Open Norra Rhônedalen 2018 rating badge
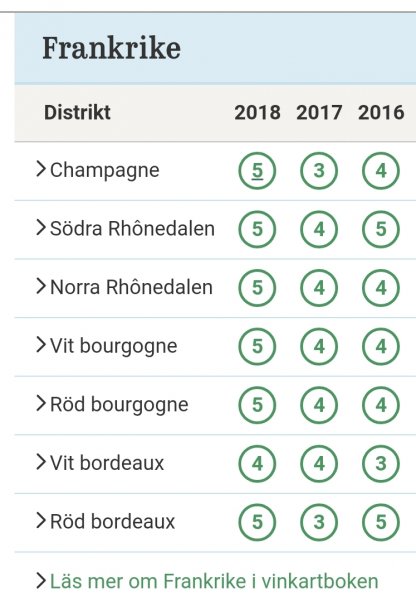 pos(257,288)
